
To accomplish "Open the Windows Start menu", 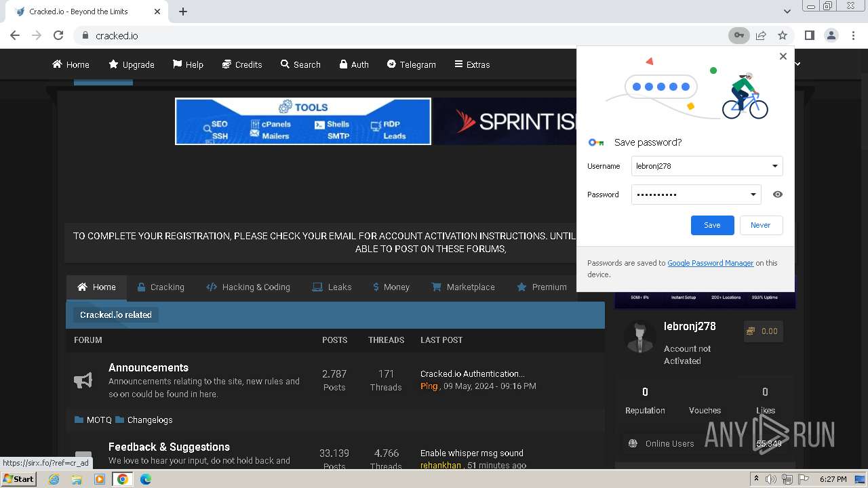I will [19, 479].
